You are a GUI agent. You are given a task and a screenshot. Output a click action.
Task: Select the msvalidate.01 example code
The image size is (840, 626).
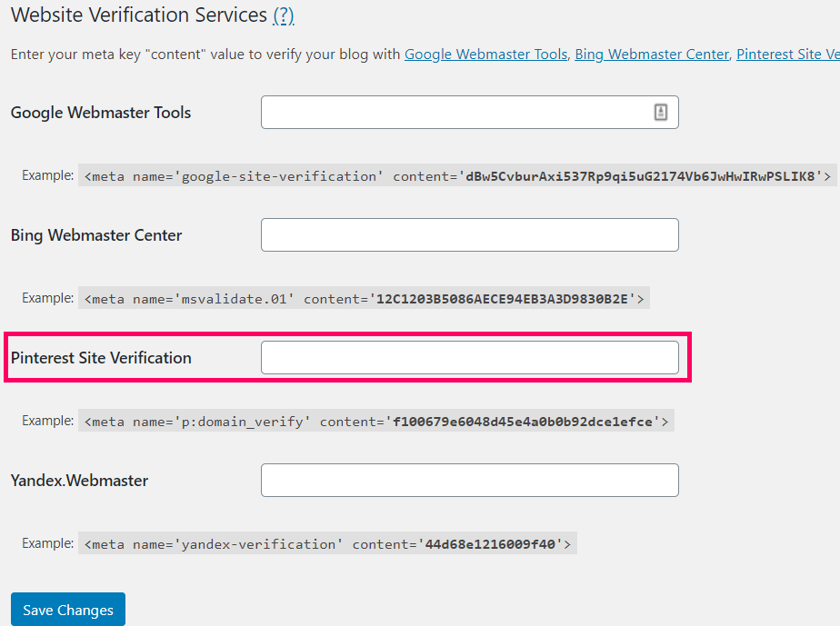point(364,298)
